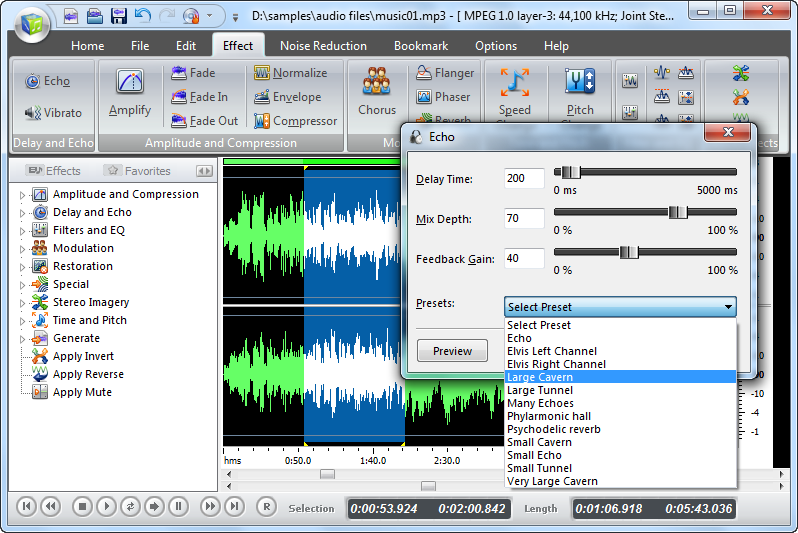
Task: Click the Delay Time input field
Action: [x=524, y=179]
